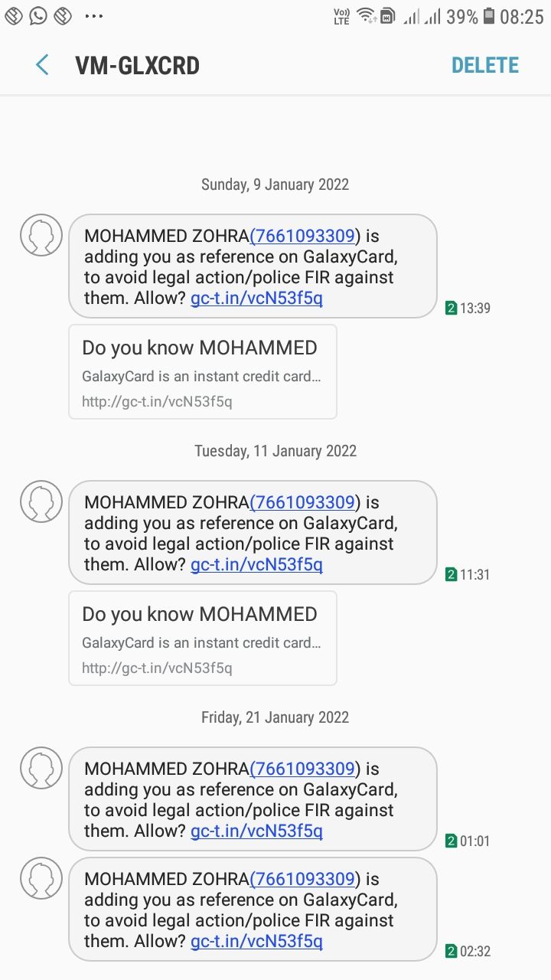Tap the Wi-Fi icon in status bar
Viewport: 551px width, 980px height.
pos(366,16)
